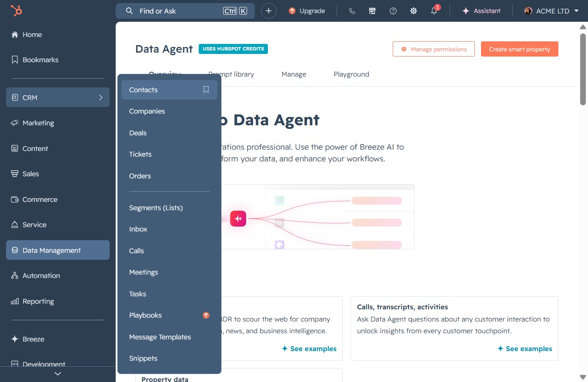The image size is (588, 382).
Task: Open Meetings from the CRM menu
Action: 169,272
